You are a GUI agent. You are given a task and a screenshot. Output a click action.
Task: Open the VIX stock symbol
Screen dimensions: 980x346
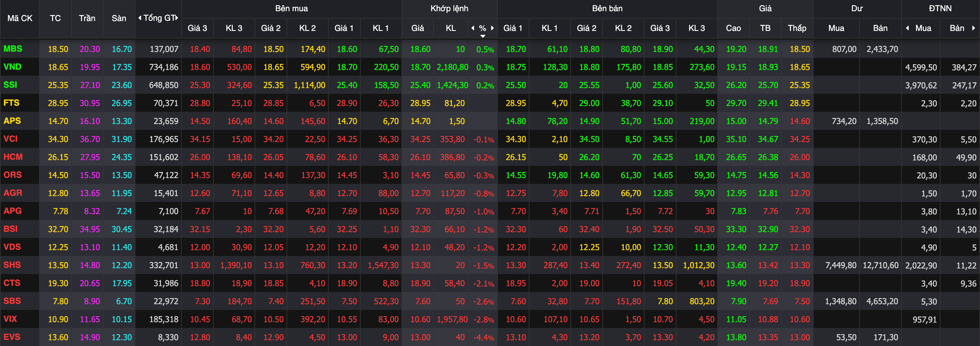click(x=10, y=319)
